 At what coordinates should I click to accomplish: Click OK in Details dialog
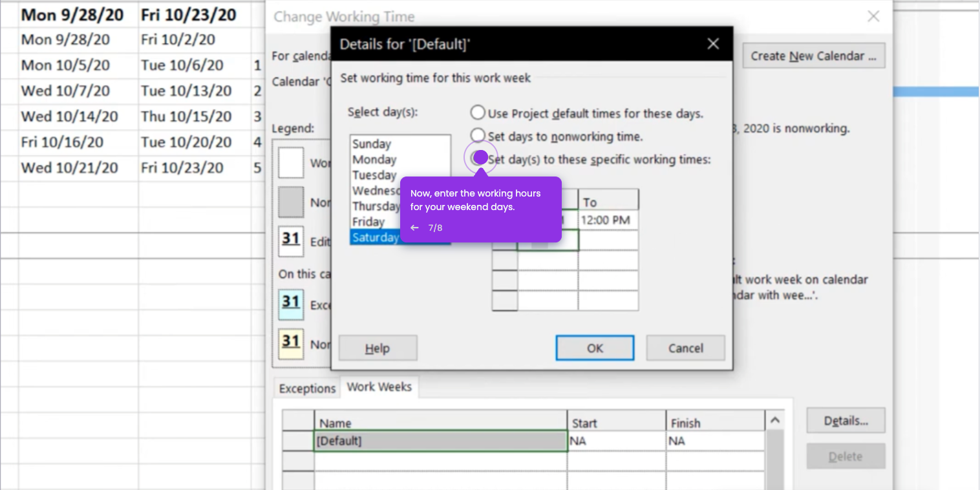(x=595, y=348)
